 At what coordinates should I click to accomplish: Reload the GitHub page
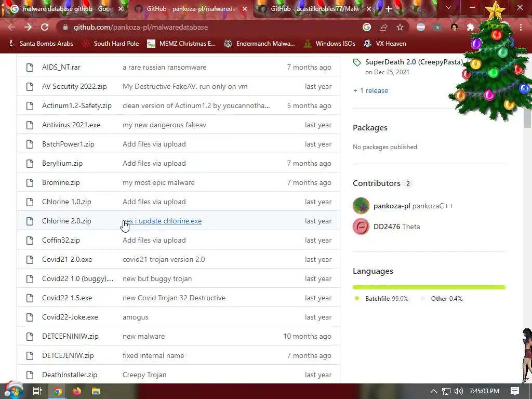coord(45,27)
